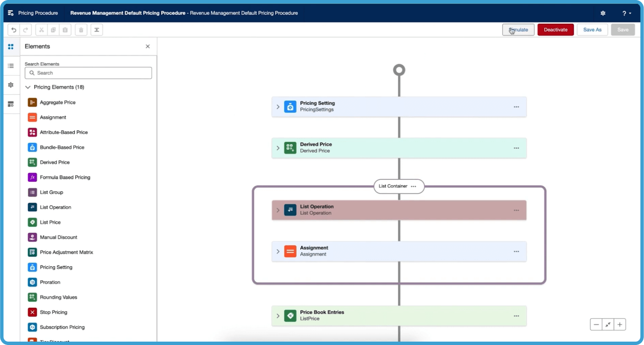Click the trash delete icon in toolbar
Viewport: 644px width, 345px height.
[x=80, y=29]
